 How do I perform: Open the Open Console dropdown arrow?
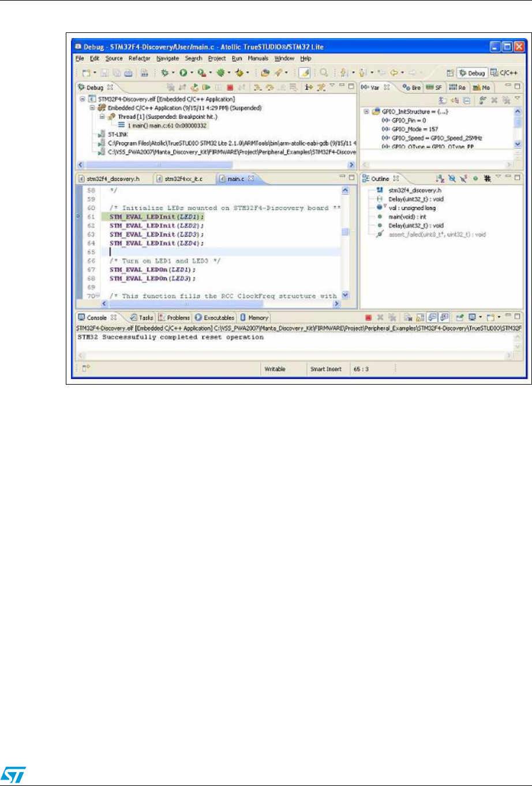coord(499,317)
